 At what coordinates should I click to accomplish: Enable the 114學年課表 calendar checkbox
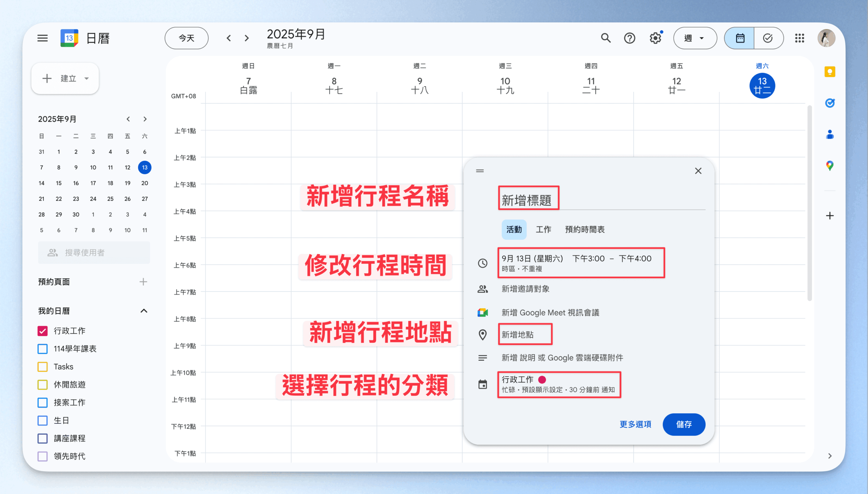42,349
